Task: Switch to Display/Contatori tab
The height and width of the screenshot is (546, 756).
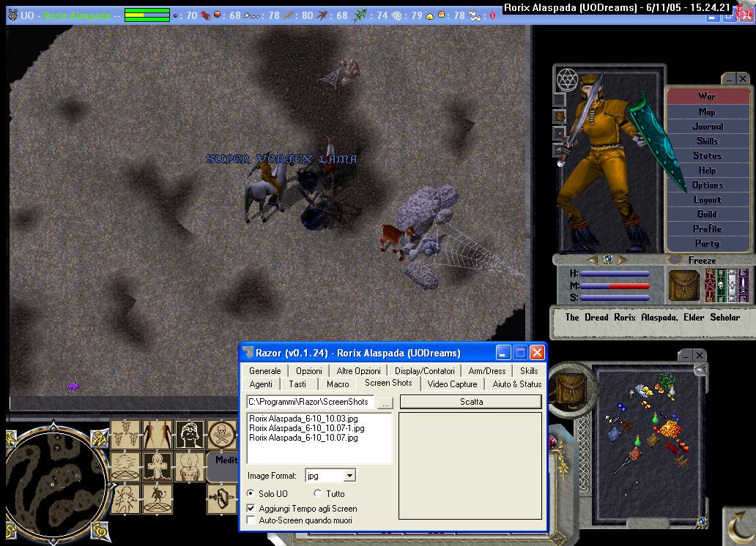Action: pyautogui.click(x=424, y=370)
